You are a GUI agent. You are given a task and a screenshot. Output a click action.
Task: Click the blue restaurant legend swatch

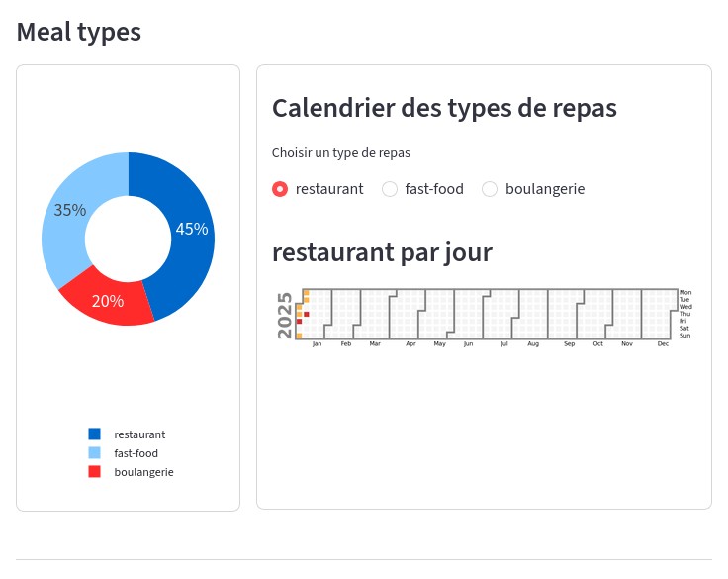94,434
